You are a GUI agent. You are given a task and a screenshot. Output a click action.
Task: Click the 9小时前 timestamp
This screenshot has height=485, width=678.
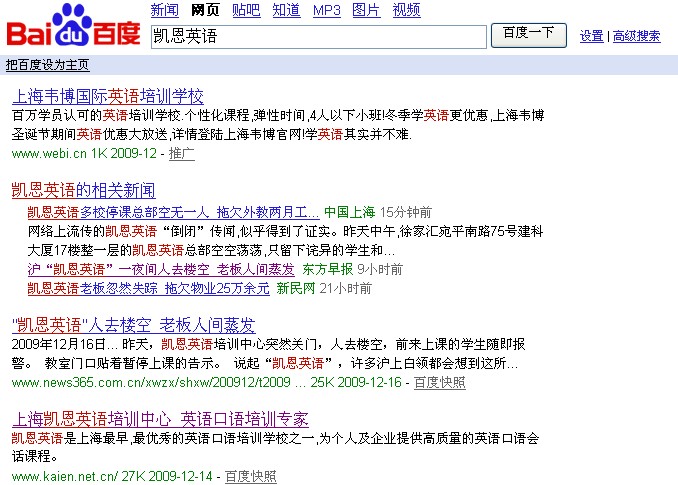point(380,269)
